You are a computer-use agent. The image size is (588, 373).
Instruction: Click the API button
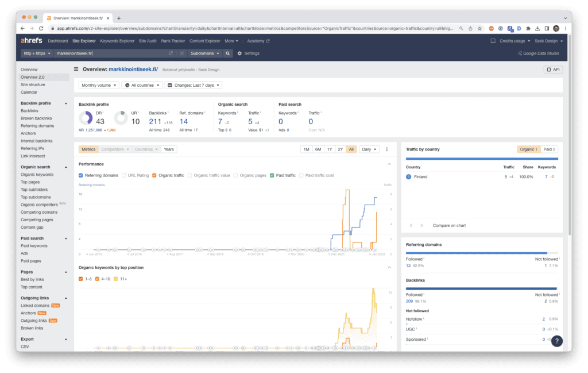pos(553,70)
